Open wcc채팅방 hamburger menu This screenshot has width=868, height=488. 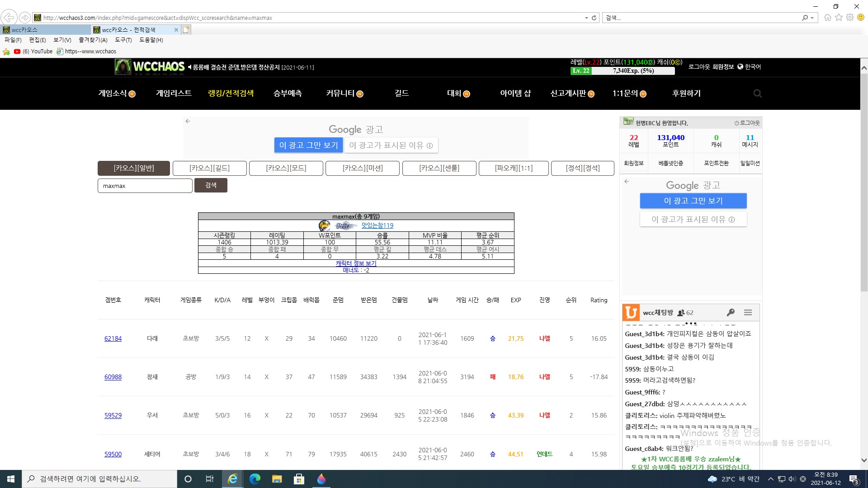(748, 312)
